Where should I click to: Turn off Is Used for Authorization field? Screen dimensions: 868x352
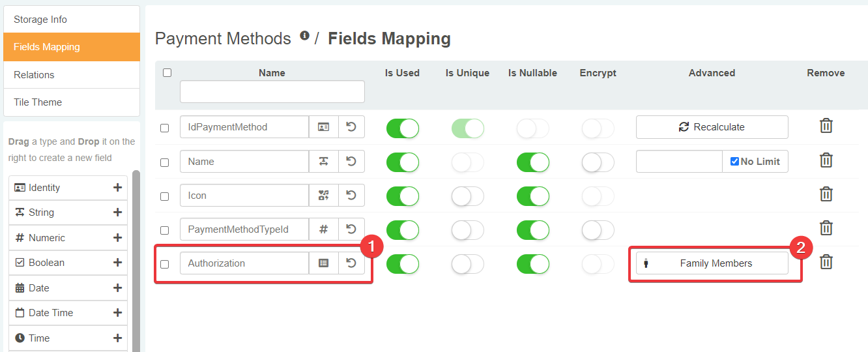point(403,264)
